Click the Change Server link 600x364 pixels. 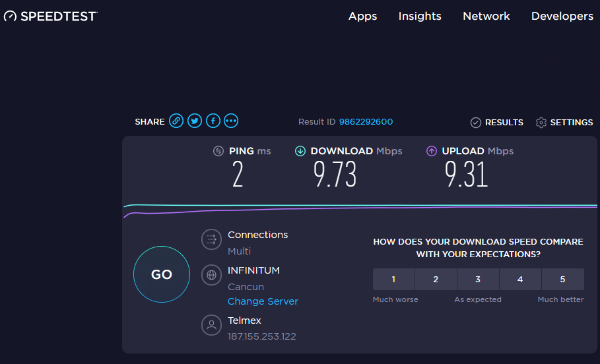[263, 301]
